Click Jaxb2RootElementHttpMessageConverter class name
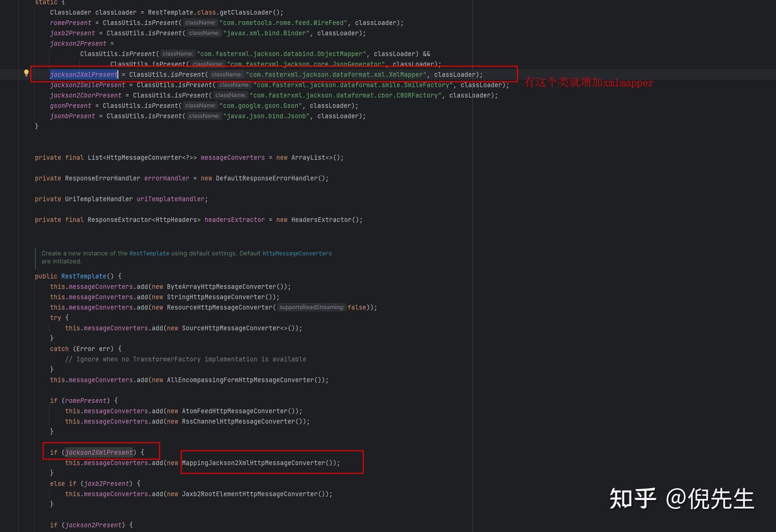This screenshot has height=532, width=776. click(249, 494)
